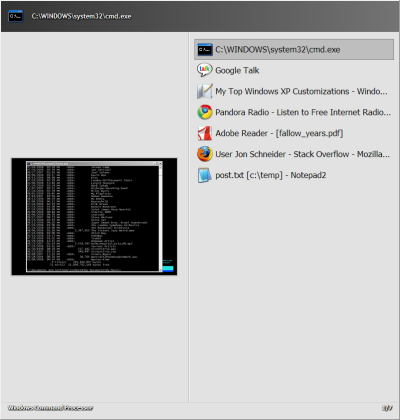
Task: Click the 1/7 counter in status bar
Action: [387, 408]
